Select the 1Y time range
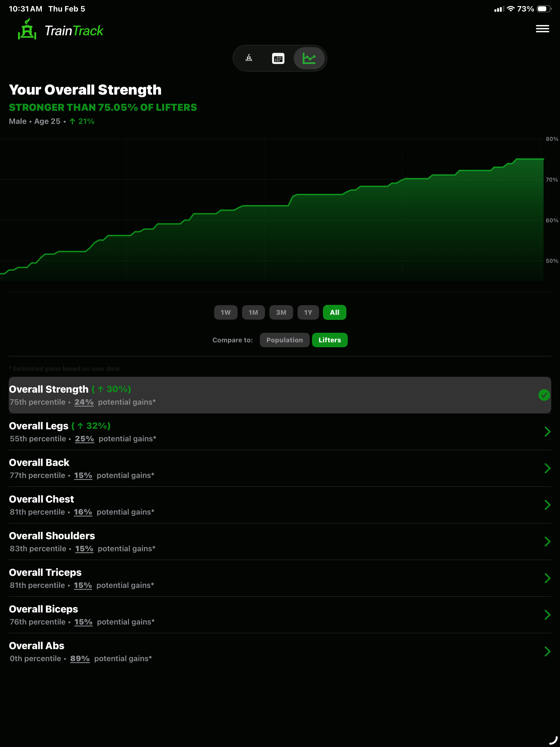The image size is (560, 747). pyautogui.click(x=308, y=312)
